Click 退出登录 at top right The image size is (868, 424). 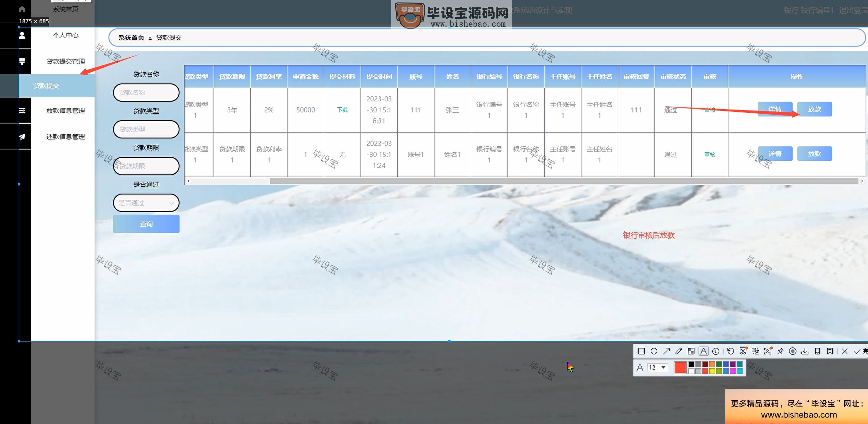(853, 10)
